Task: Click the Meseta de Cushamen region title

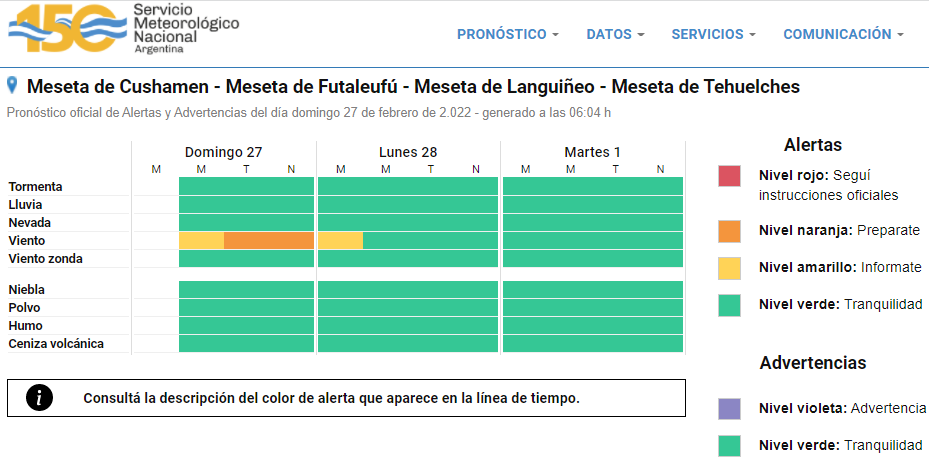Action: tap(118, 87)
